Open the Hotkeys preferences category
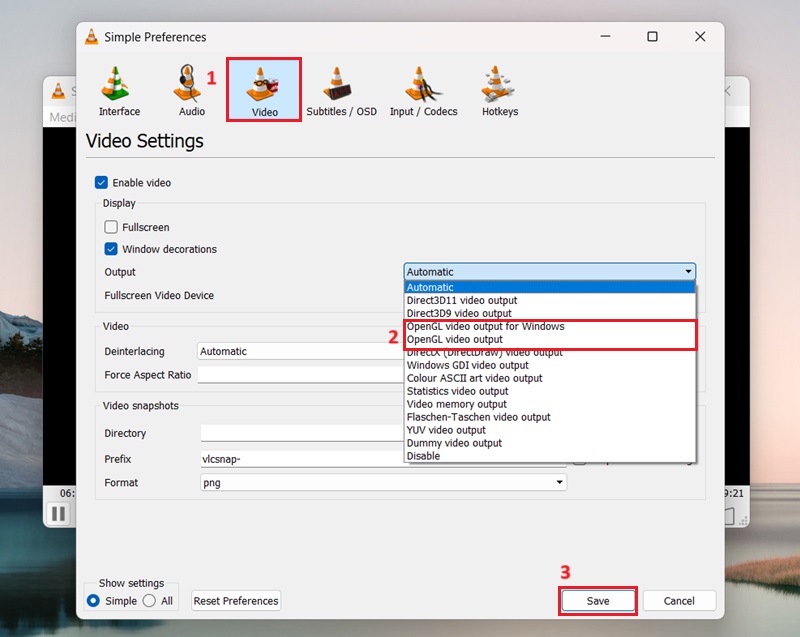 click(500, 91)
